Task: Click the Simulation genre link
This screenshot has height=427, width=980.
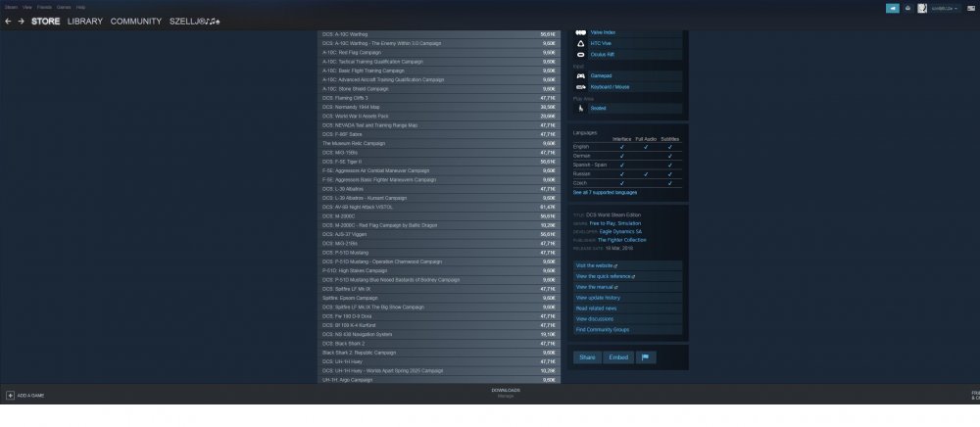Action: point(629,223)
